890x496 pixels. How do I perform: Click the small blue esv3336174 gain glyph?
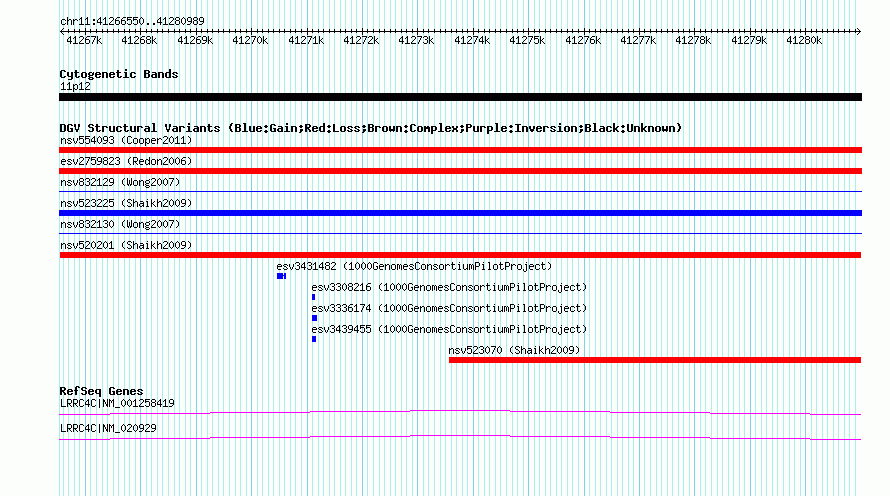(x=314, y=318)
